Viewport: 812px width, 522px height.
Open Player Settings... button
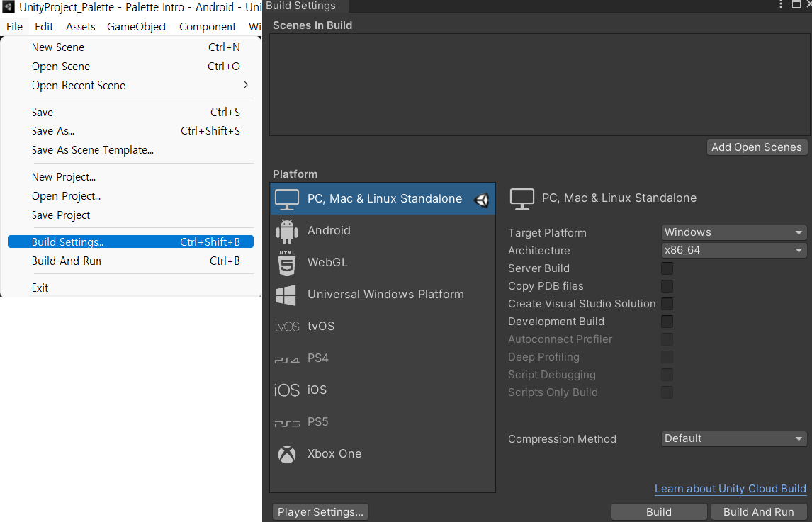click(x=320, y=511)
